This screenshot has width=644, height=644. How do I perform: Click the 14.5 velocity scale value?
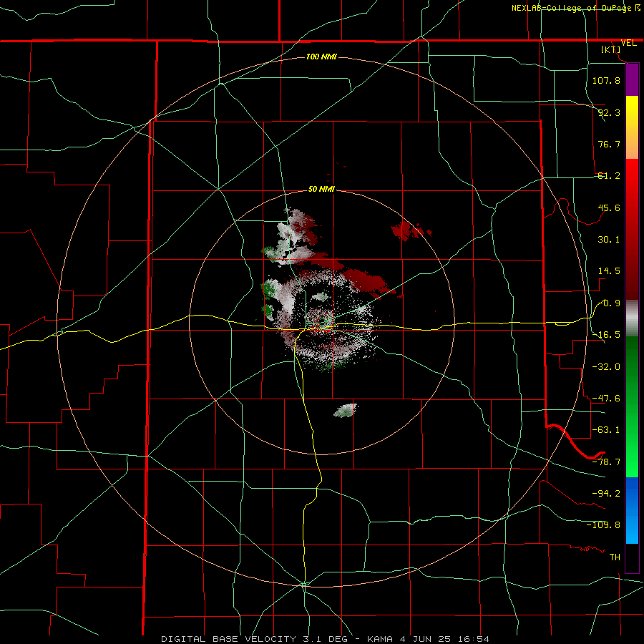pos(609,271)
